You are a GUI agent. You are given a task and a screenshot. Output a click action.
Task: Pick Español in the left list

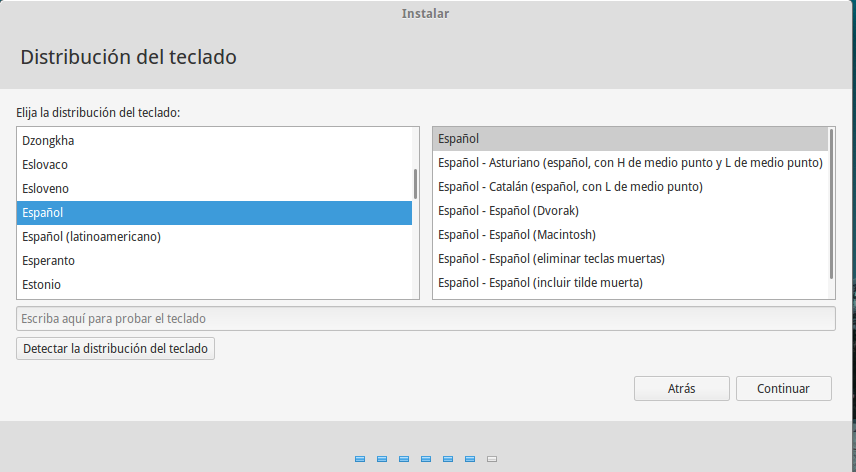point(43,213)
